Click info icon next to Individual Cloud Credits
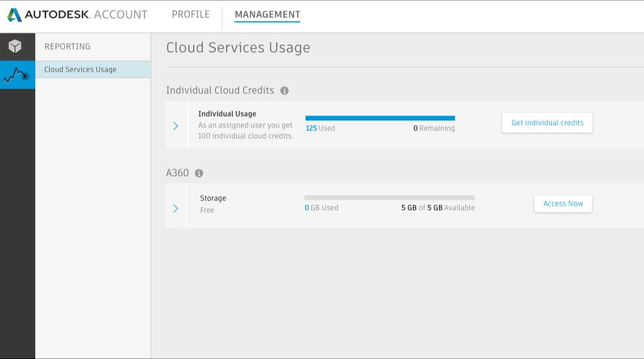The height and width of the screenshot is (359, 644). coord(284,91)
